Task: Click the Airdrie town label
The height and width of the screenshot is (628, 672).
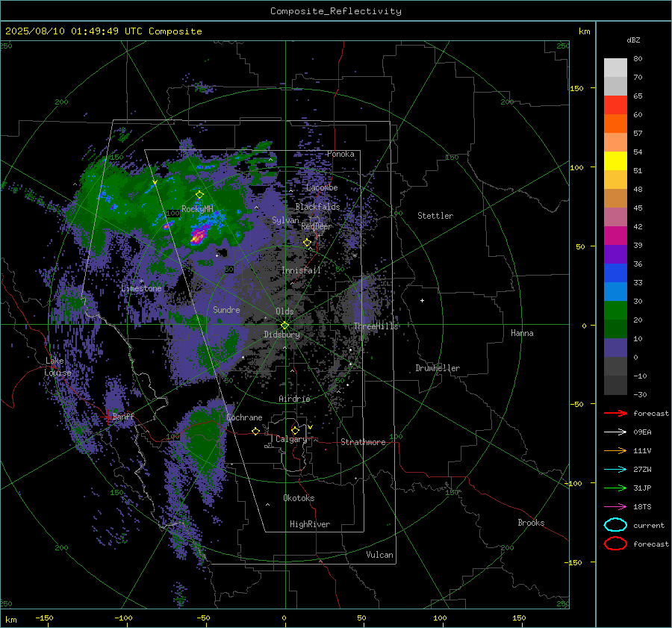Action: (294, 399)
